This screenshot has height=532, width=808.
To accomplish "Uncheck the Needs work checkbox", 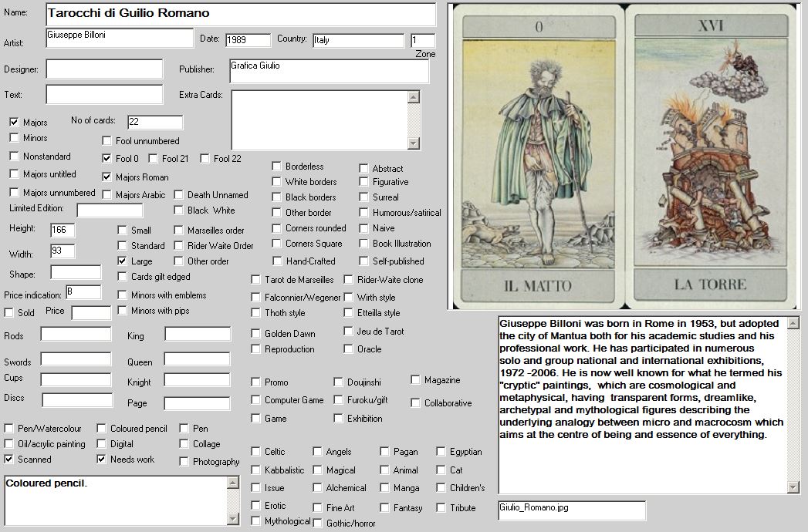I will [x=102, y=460].
